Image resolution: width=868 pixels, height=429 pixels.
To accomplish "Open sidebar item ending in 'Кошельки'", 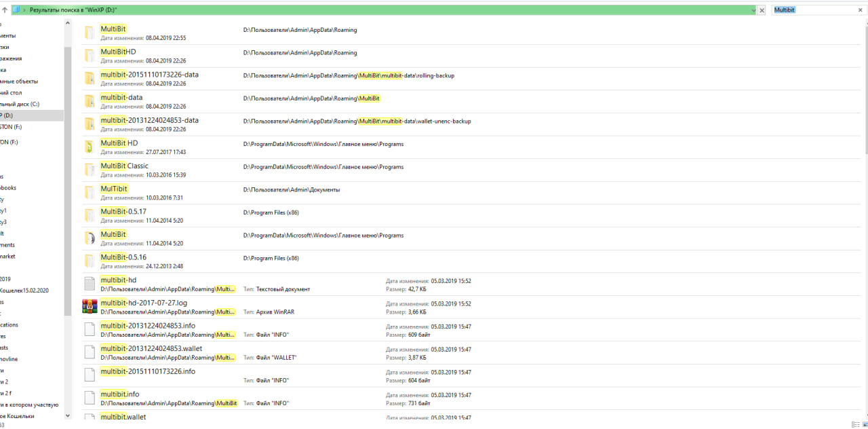I will click(17, 416).
